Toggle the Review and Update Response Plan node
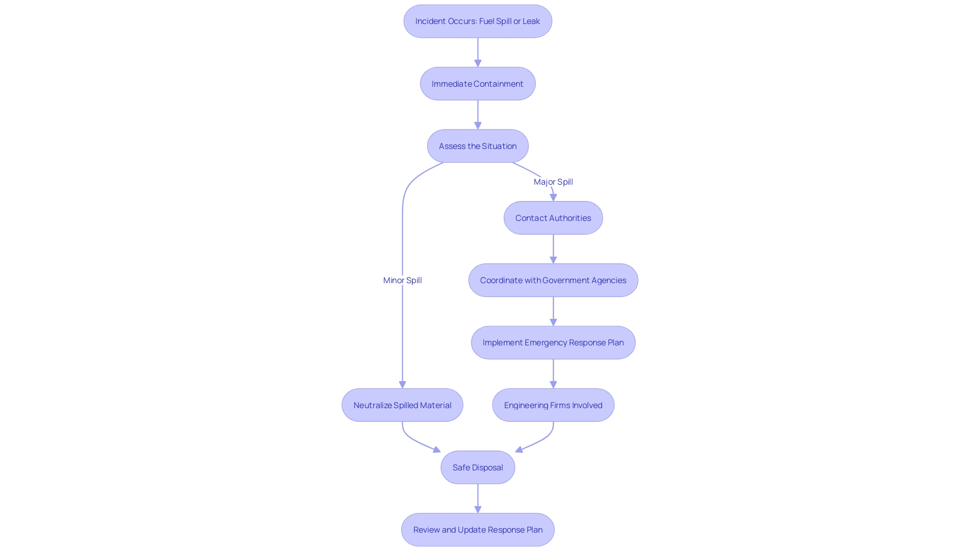This screenshot has width=980, height=551. (477, 530)
